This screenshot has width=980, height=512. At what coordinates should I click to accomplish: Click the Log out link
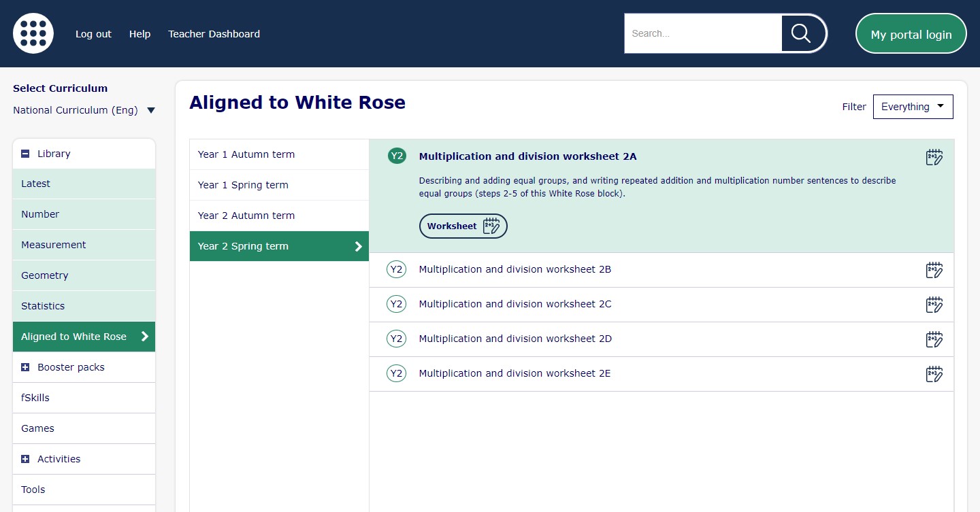[x=93, y=34]
